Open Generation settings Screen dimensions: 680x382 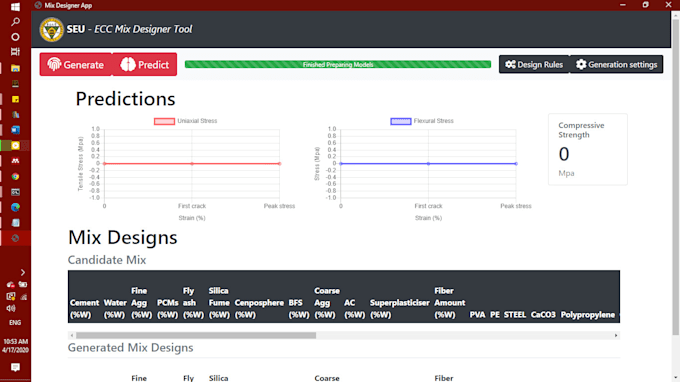pos(616,65)
